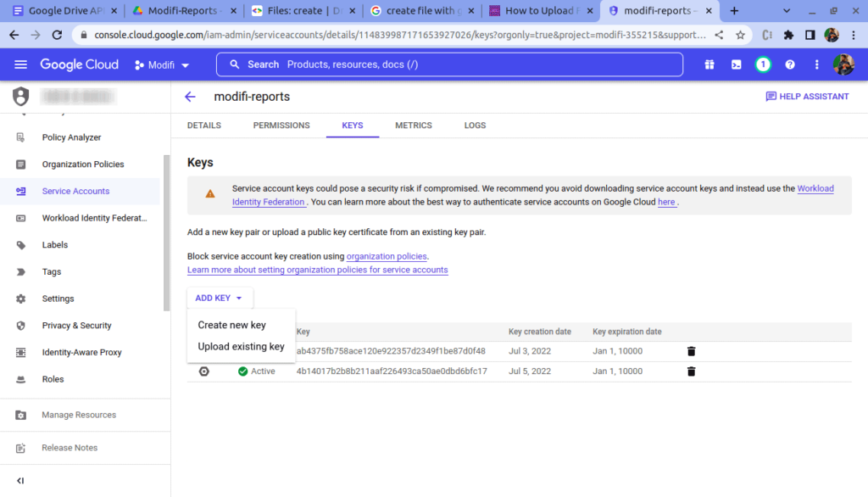Activate Cloud Shell terminal icon

736,64
